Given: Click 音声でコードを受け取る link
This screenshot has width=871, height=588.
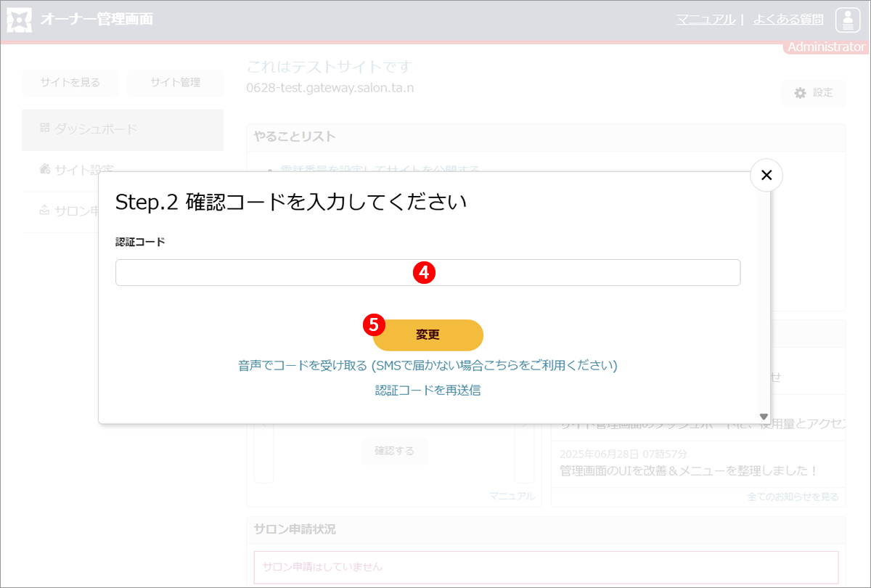Looking at the screenshot, I should [x=428, y=365].
